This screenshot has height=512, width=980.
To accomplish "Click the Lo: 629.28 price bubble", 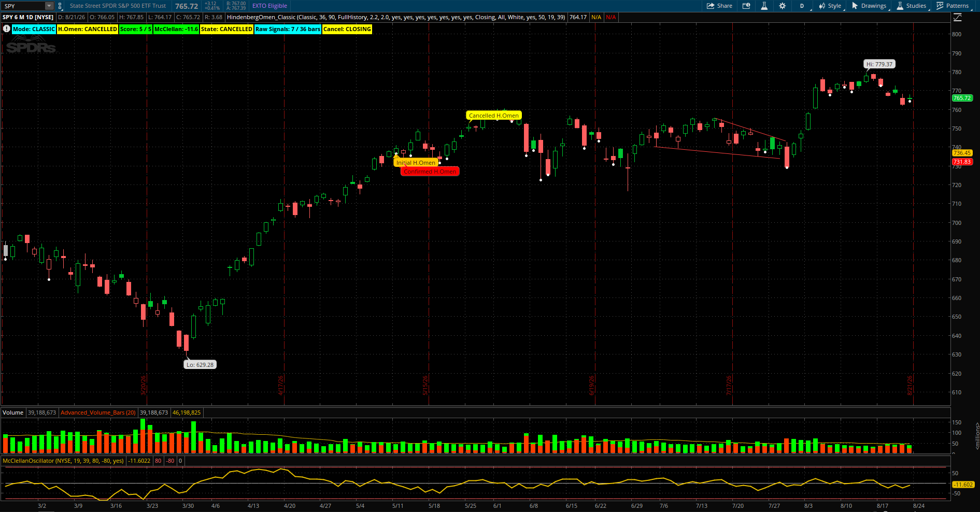I will (x=200, y=365).
